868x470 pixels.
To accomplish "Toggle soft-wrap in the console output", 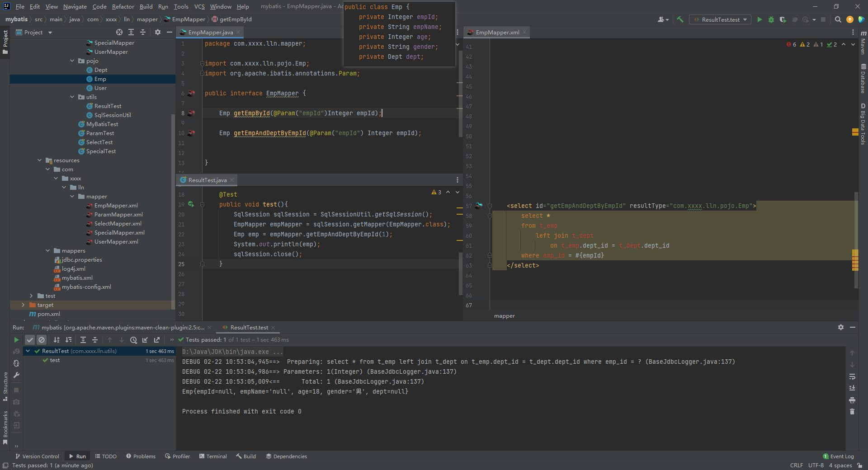I will [x=852, y=376].
